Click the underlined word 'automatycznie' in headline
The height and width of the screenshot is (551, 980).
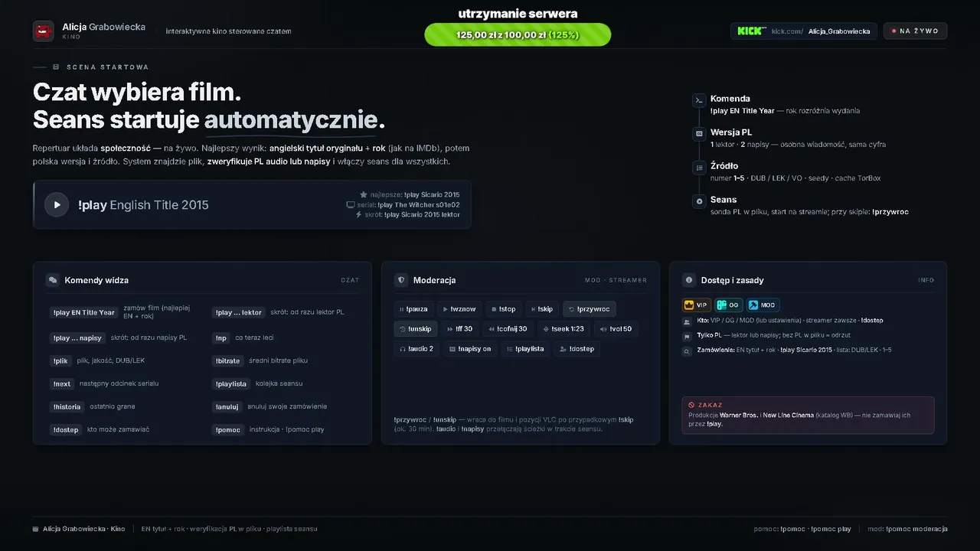point(291,120)
